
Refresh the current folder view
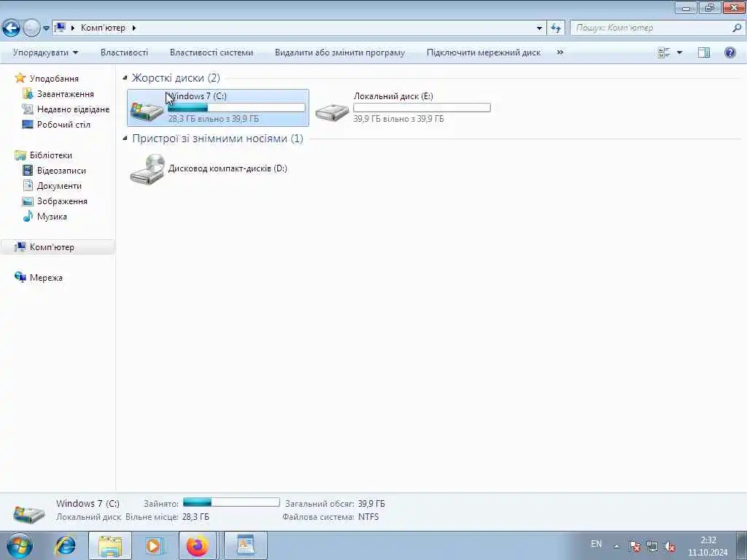pos(556,28)
